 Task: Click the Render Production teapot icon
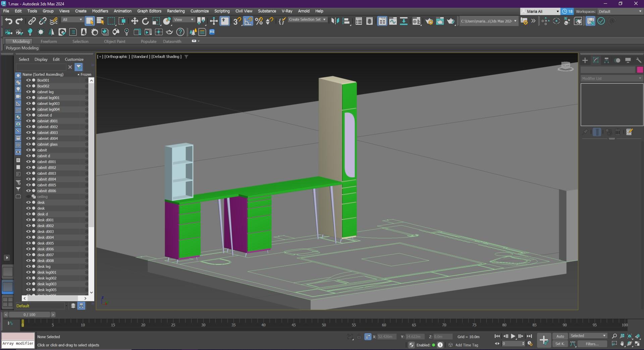pos(450,21)
